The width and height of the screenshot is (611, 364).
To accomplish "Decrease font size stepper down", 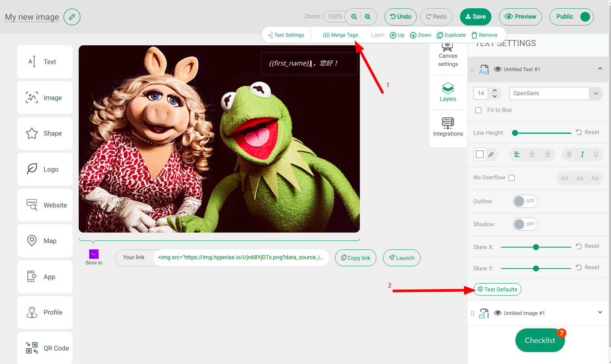I will [495, 96].
